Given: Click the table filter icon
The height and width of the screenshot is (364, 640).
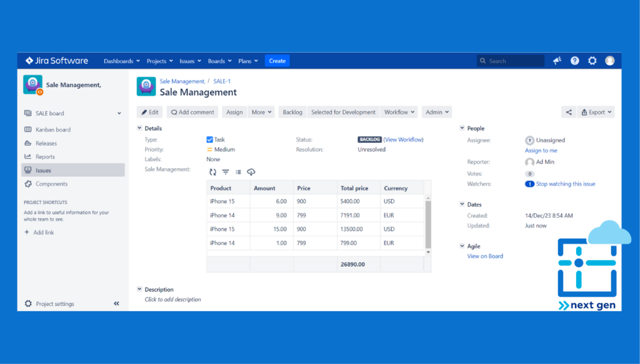Looking at the screenshot, I should [x=225, y=172].
